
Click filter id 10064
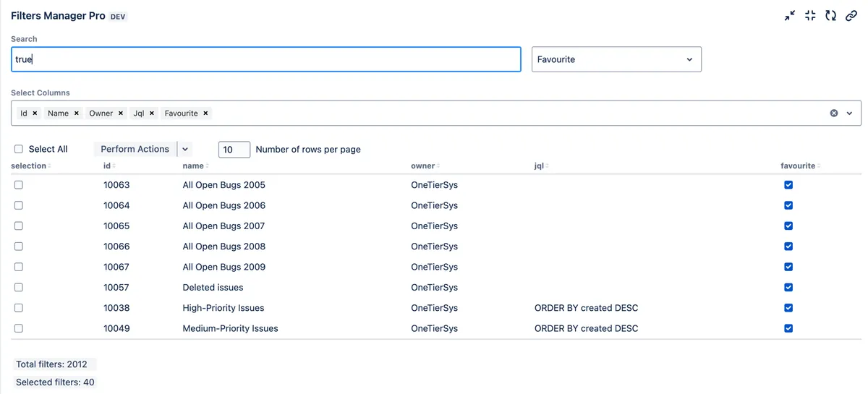[x=116, y=205]
